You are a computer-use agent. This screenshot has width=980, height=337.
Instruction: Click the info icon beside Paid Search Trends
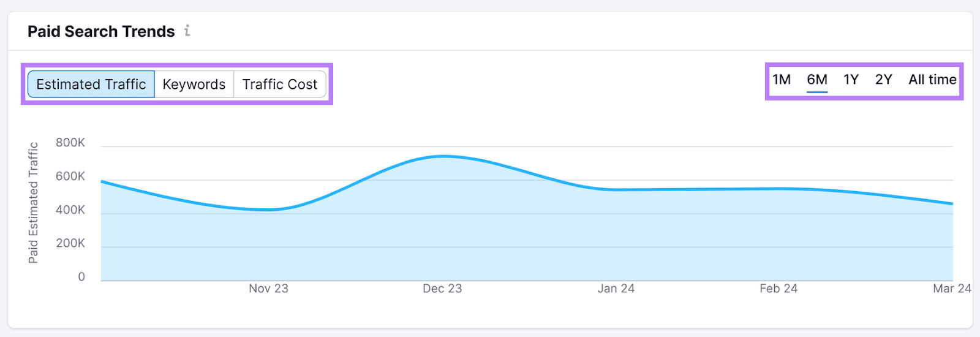coord(187,31)
